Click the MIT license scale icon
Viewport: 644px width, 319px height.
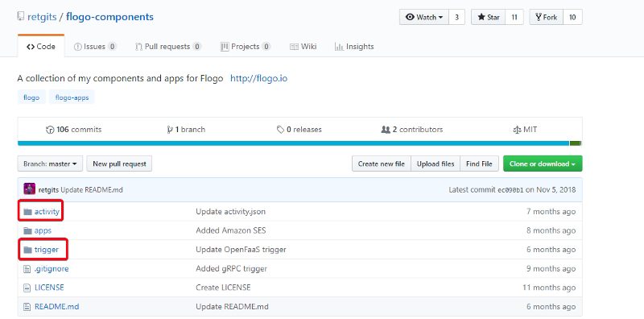point(517,130)
